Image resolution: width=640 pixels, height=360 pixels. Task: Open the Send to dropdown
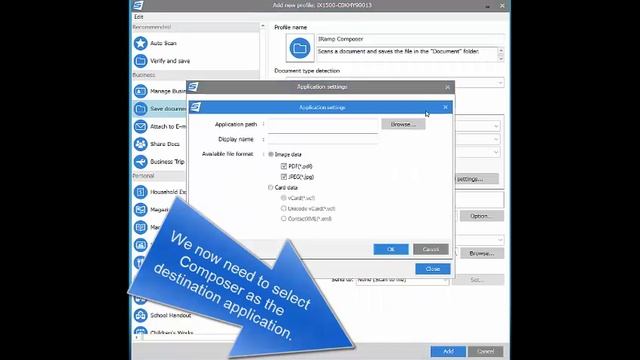point(402,280)
